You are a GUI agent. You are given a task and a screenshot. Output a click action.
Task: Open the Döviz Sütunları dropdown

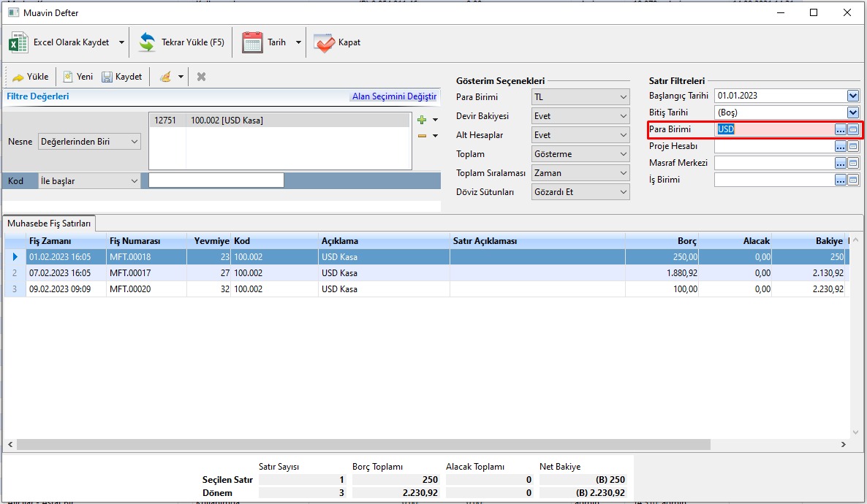580,192
